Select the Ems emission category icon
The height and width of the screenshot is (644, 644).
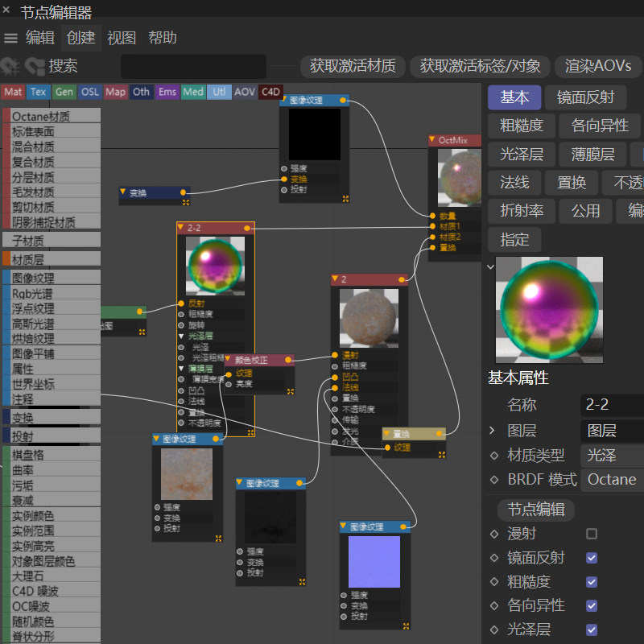167,92
